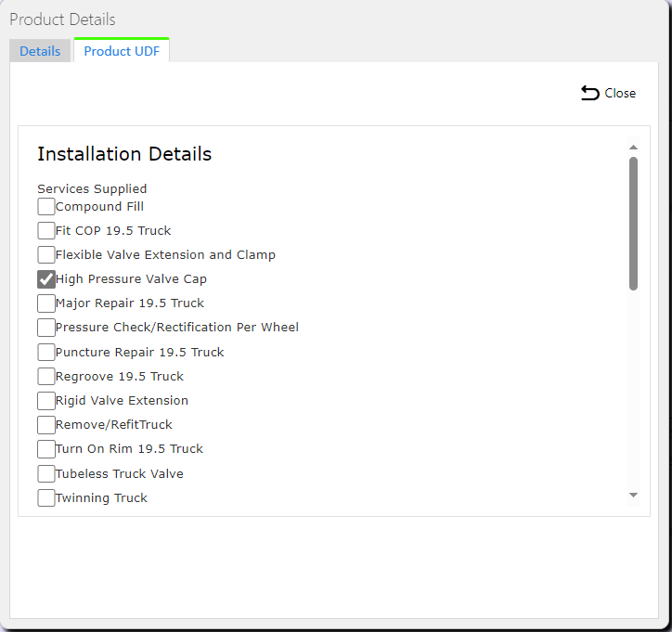Enable the Twinning Truck checkbox
The width and height of the screenshot is (672, 632).
(x=46, y=497)
